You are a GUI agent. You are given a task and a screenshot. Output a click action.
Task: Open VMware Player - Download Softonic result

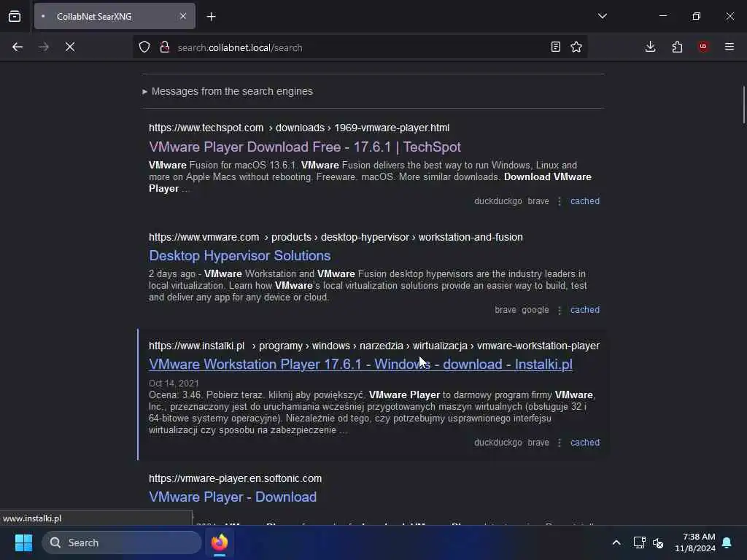[x=233, y=497]
